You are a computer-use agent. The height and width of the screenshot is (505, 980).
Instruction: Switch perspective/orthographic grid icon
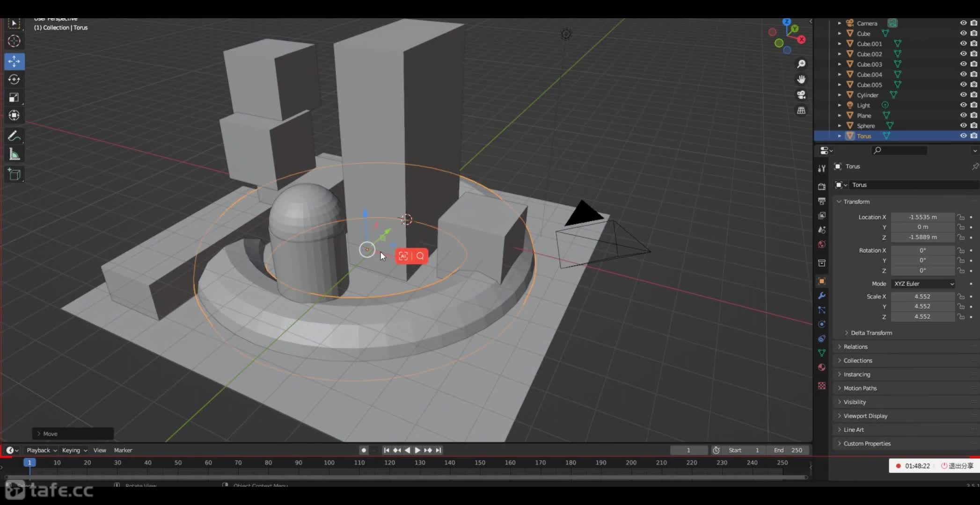(801, 110)
